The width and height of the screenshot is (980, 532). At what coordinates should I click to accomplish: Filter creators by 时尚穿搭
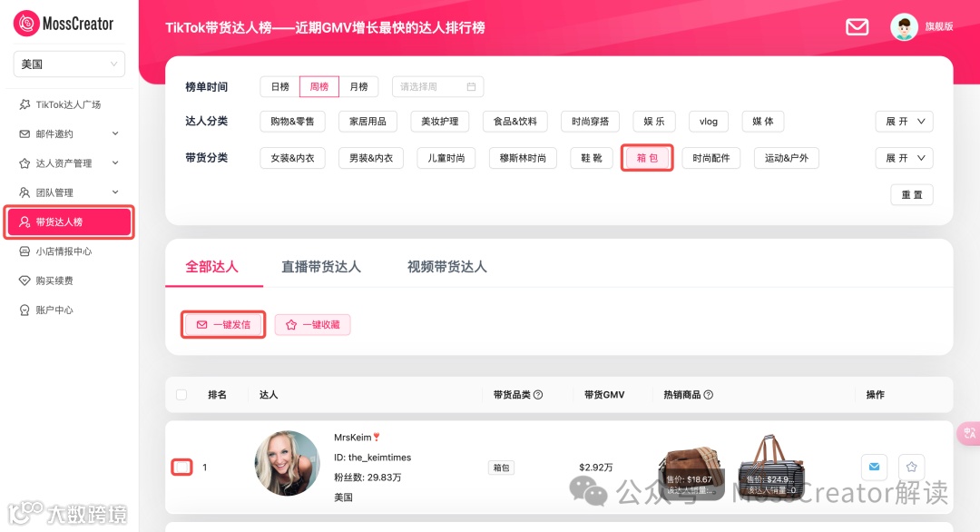[x=590, y=122]
